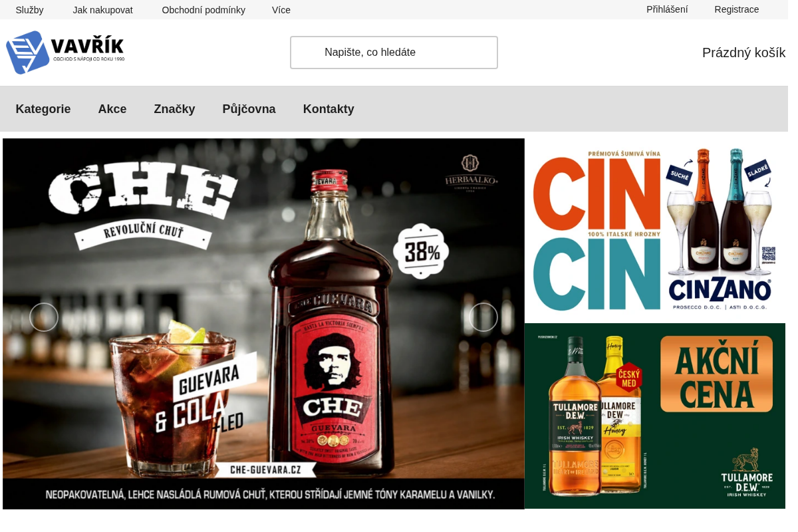
Task: Open the Značky menu item
Action: (174, 109)
